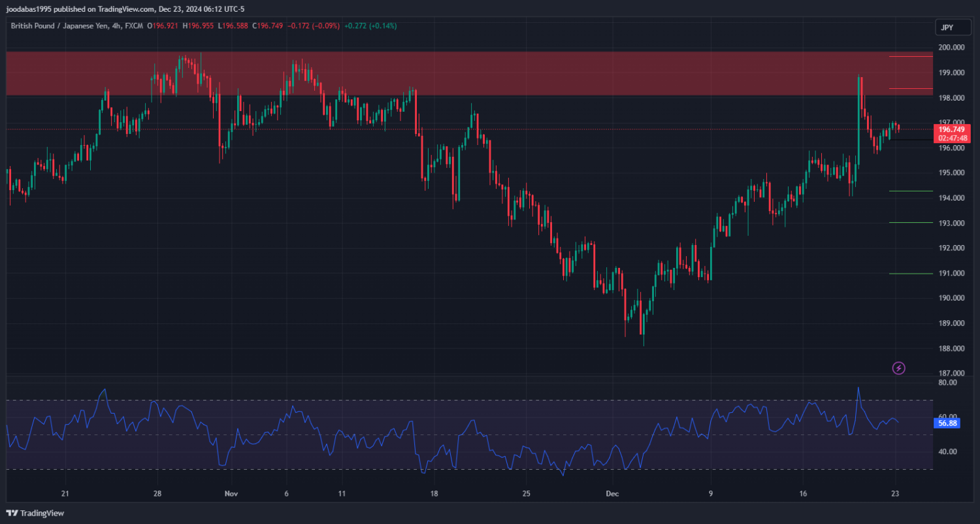Click the H196.955 high value
This screenshot has height=524, width=980.
click(x=199, y=26)
